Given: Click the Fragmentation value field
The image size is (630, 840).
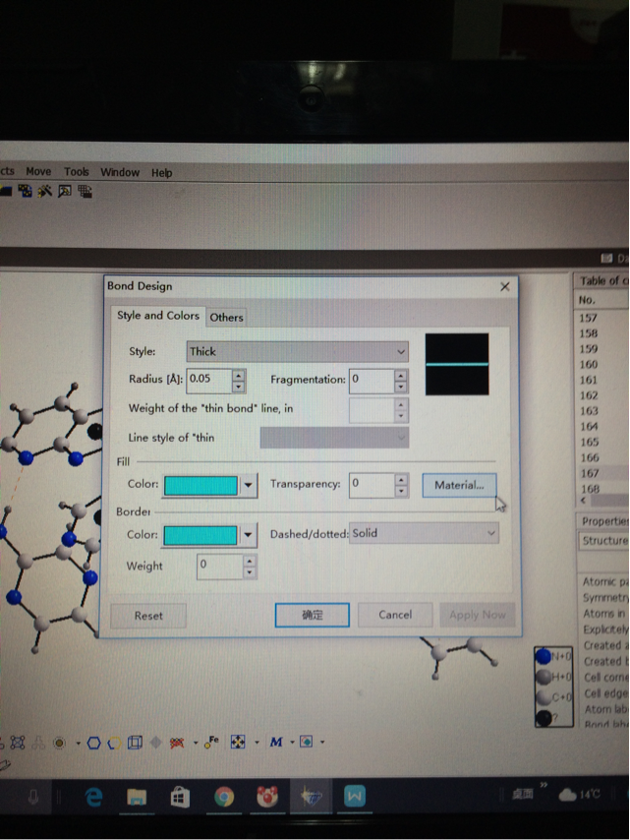Looking at the screenshot, I should click(x=372, y=381).
